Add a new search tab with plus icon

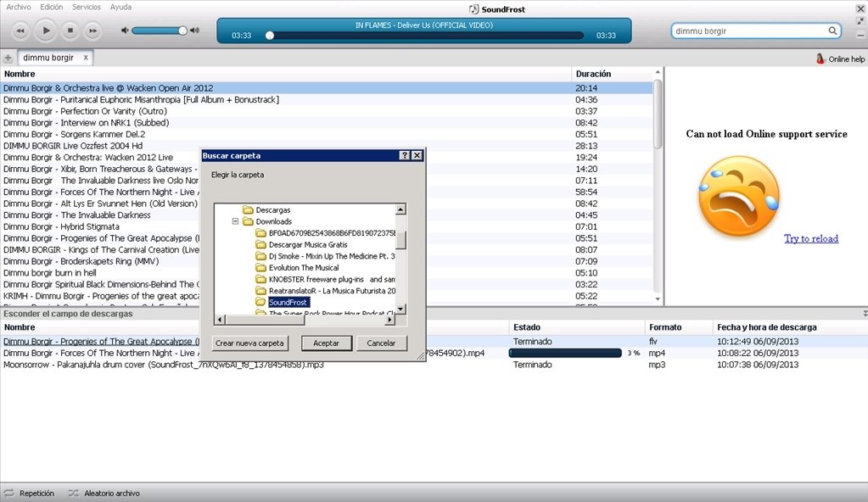tap(8, 58)
